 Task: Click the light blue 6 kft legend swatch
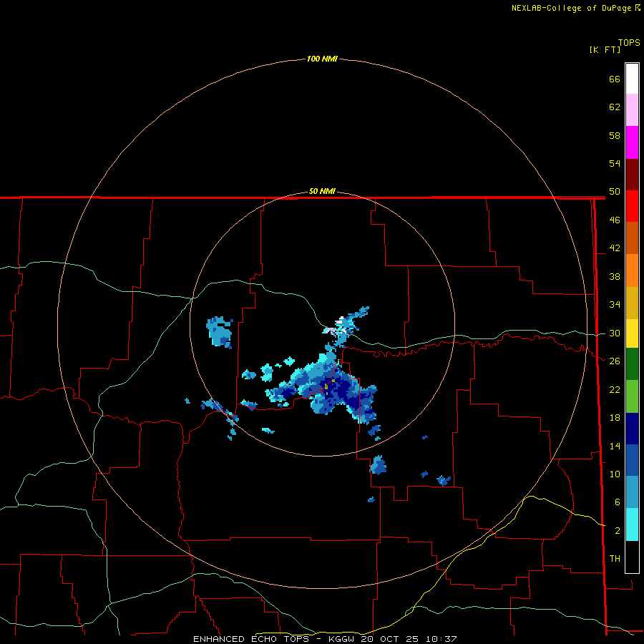click(632, 492)
